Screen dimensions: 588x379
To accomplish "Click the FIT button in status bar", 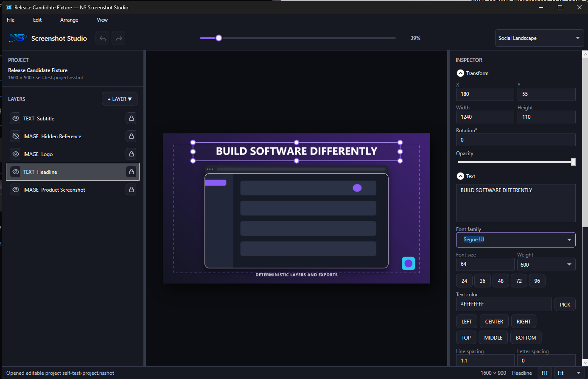I will point(545,373).
